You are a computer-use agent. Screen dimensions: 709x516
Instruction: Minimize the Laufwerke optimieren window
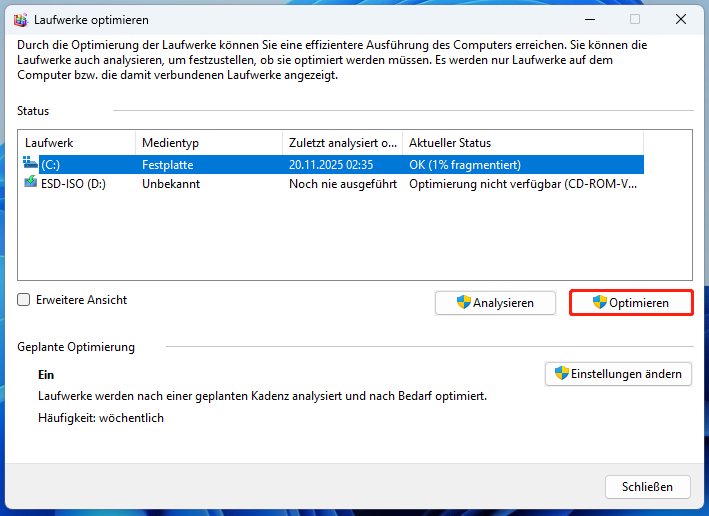click(590, 19)
